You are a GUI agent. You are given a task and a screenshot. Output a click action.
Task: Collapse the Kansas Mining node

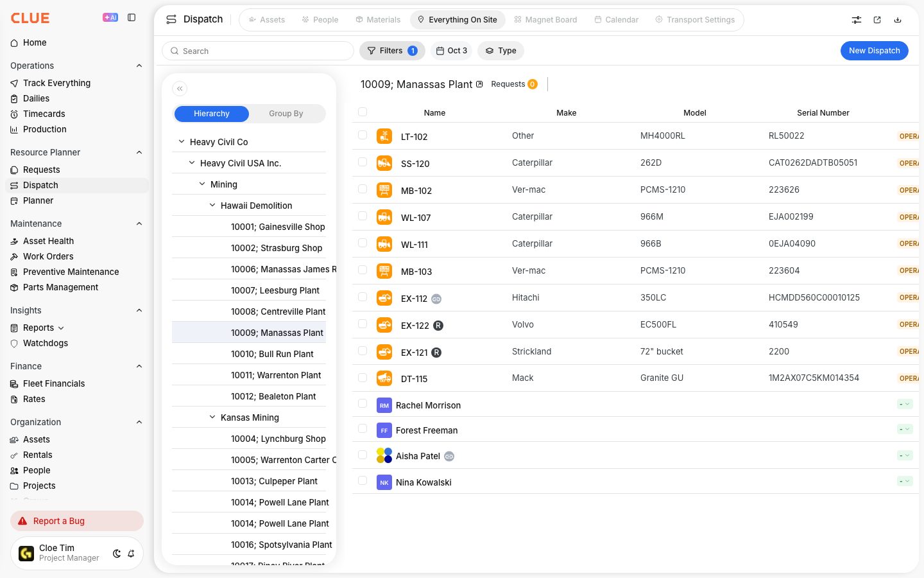click(212, 417)
